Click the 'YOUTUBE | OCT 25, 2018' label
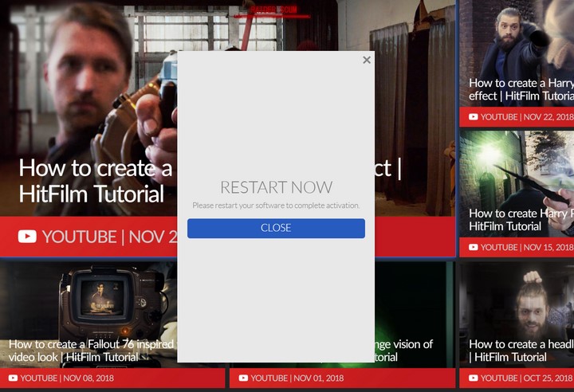This screenshot has height=392, width=574. [x=527, y=378]
